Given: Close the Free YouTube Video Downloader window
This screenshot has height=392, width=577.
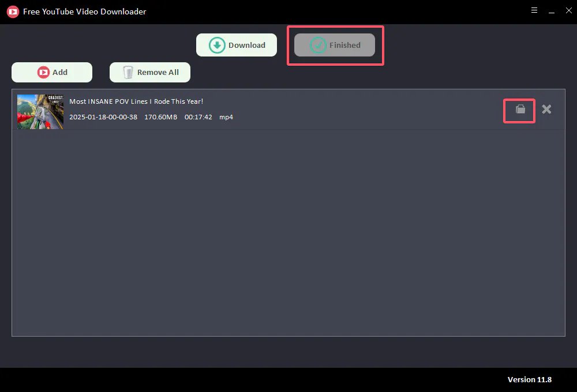Looking at the screenshot, I should pyautogui.click(x=568, y=10).
